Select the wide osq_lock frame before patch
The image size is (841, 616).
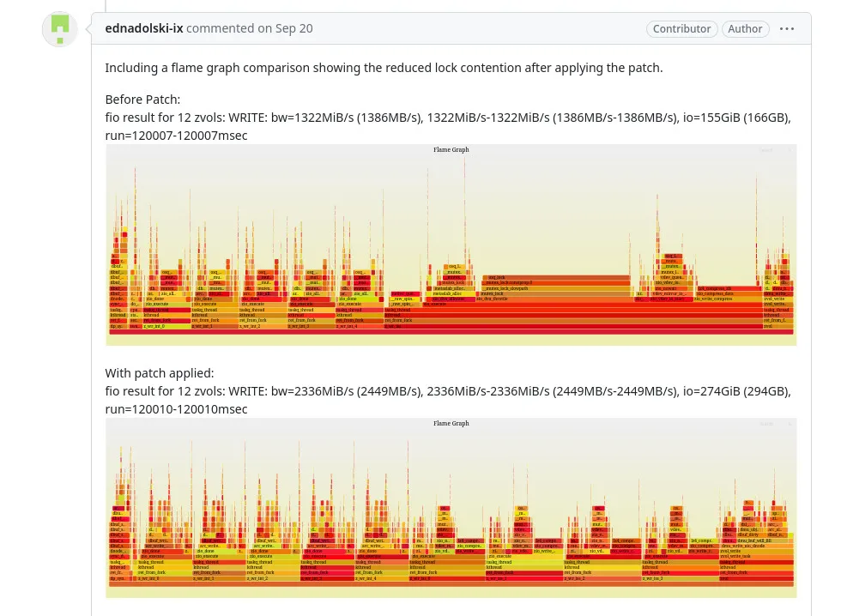pyautogui.click(x=556, y=278)
